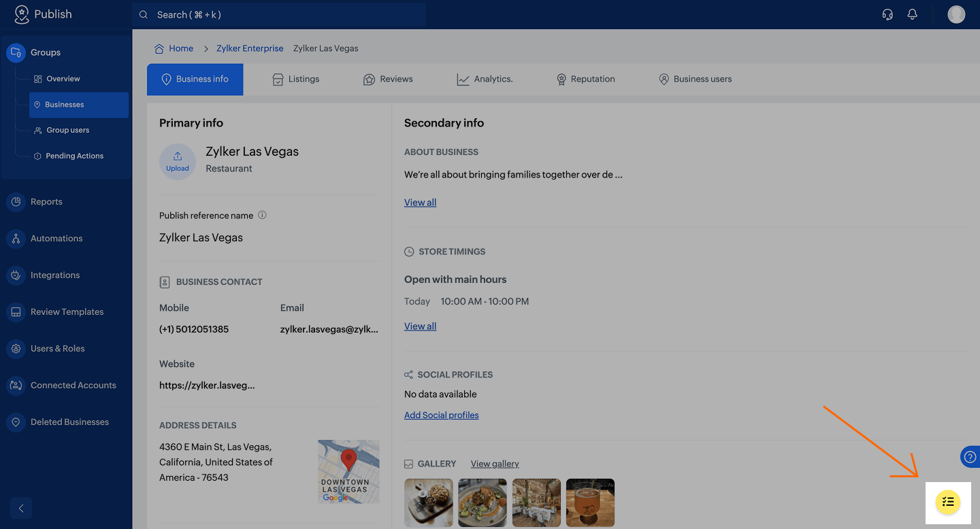Viewport: 980px width, 529px height.
Task: Click the View gallery link
Action: (x=495, y=464)
